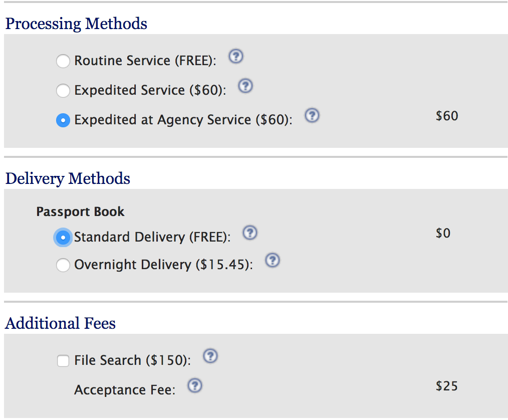Click the Processing Methods section heading
Image resolution: width=508 pixels, height=420 pixels.
pyautogui.click(x=77, y=24)
